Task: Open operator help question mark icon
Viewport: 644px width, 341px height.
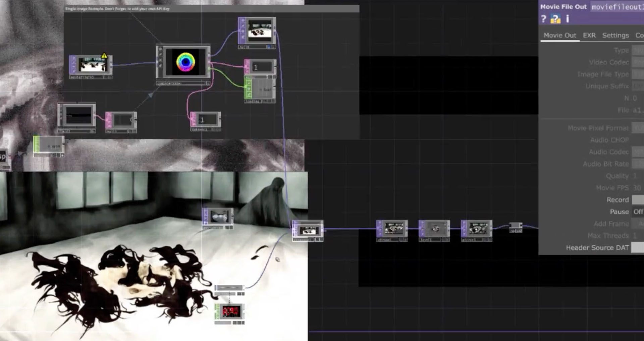Action: coord(543,19)
